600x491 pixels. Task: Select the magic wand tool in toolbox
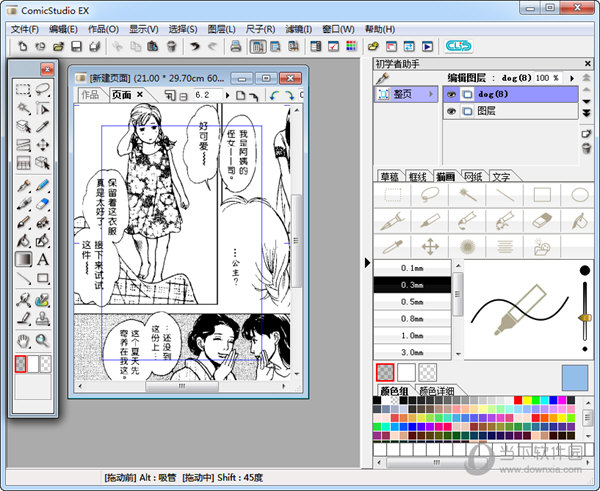pyautogui.click(x=23, y=108)
